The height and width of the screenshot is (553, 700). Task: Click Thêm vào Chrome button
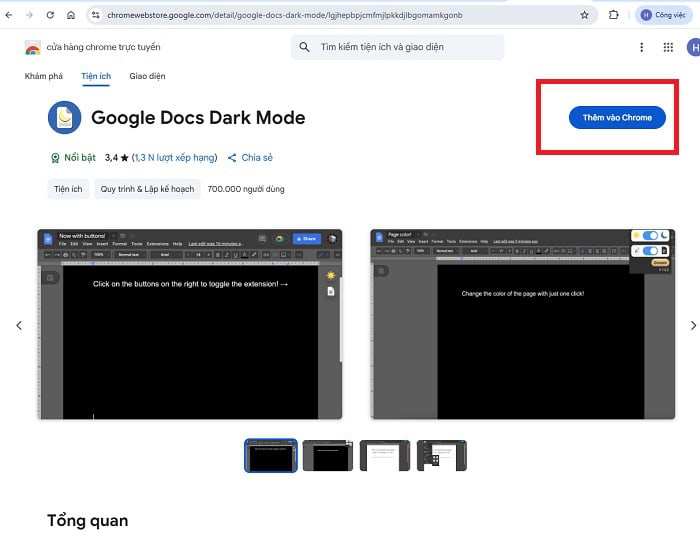617,117
